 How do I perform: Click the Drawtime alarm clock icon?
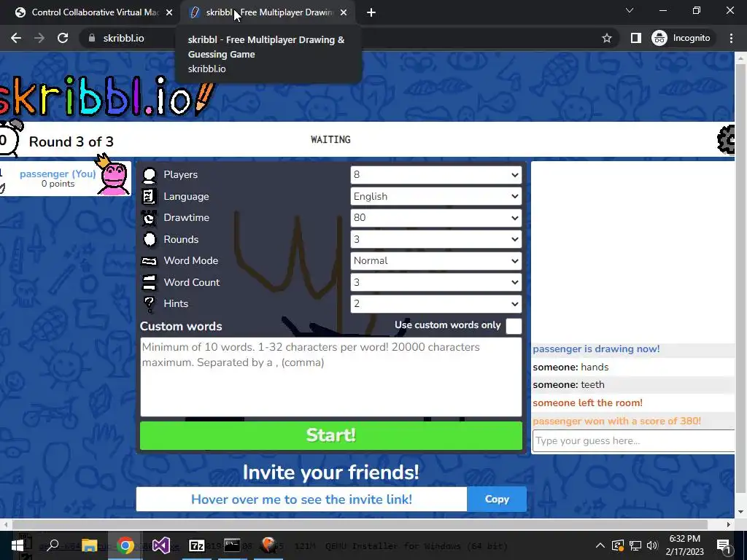(149, 218)
